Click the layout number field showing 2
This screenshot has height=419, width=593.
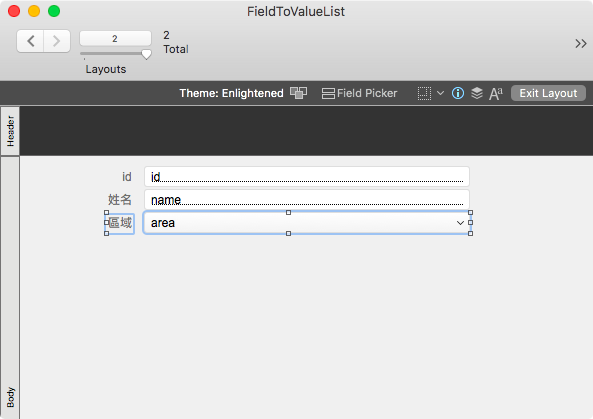(115, 38)
